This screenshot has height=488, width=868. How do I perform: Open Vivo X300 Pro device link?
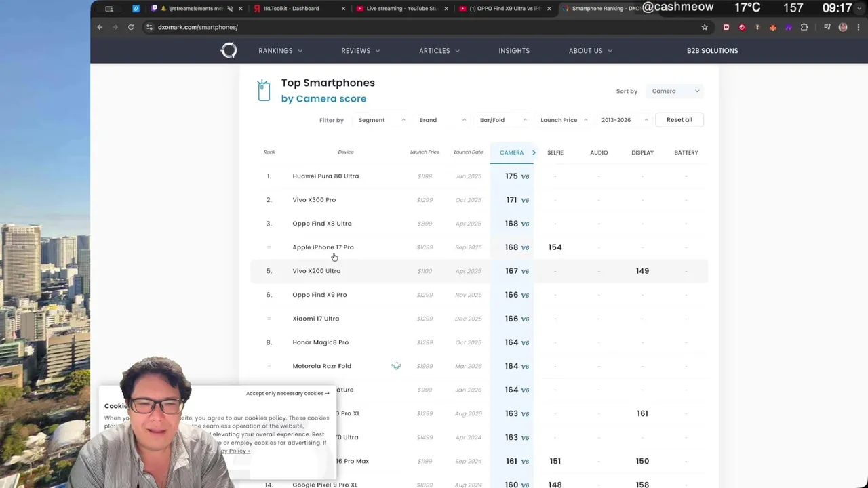tap(314, 200)
